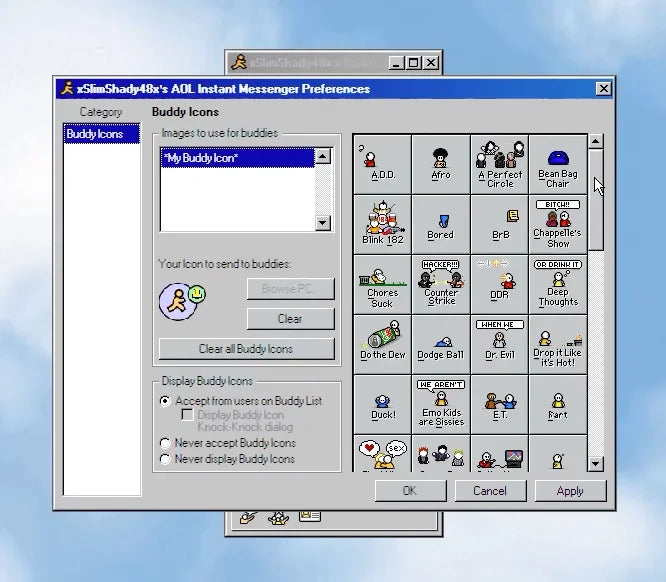Choose the Do the Dew icon

(x=381, y=343)
